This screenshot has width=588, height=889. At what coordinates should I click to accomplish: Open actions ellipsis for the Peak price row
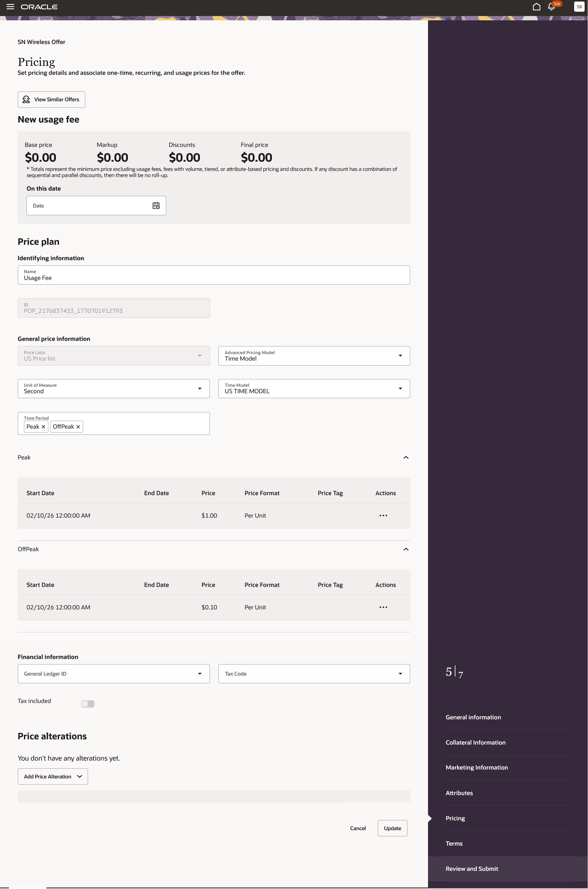(383, 515)
